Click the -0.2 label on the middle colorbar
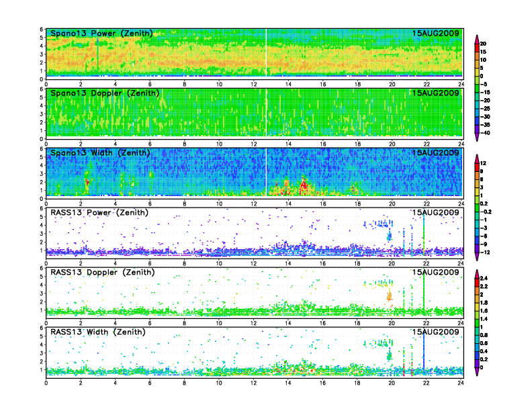 coord(486,212)
